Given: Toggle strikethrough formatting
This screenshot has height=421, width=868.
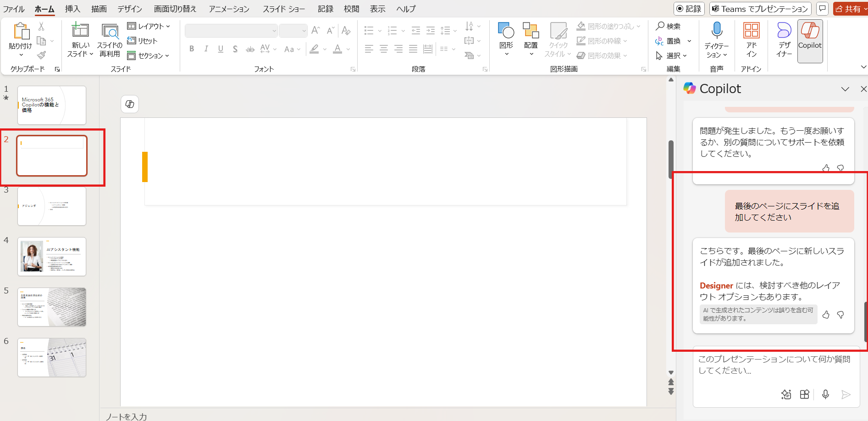Looking at the screenshot, I should (250, 49).
